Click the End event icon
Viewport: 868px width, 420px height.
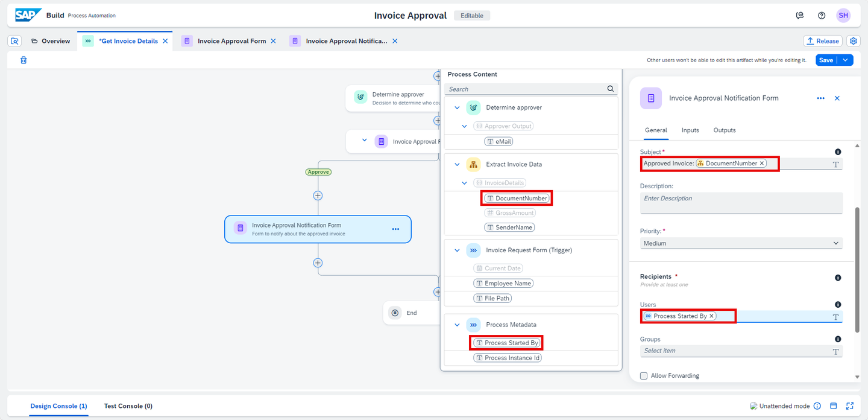(x=395, y=313)
